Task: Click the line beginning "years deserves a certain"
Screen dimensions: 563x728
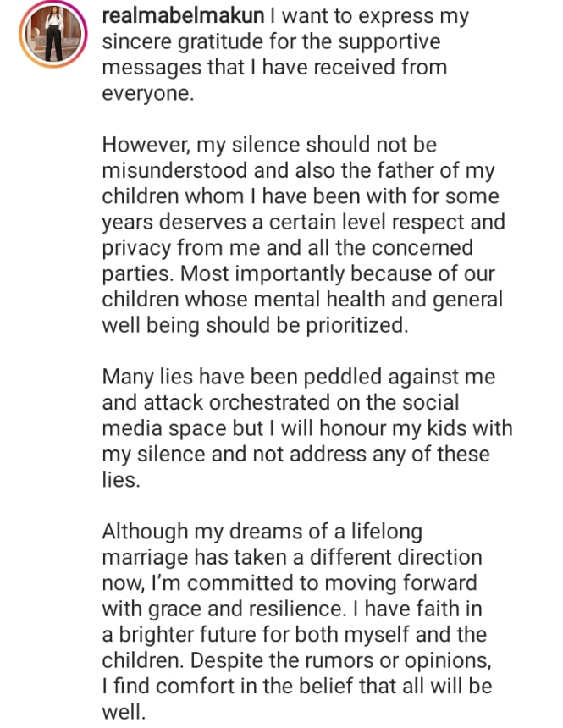Action: click(303, 223)
